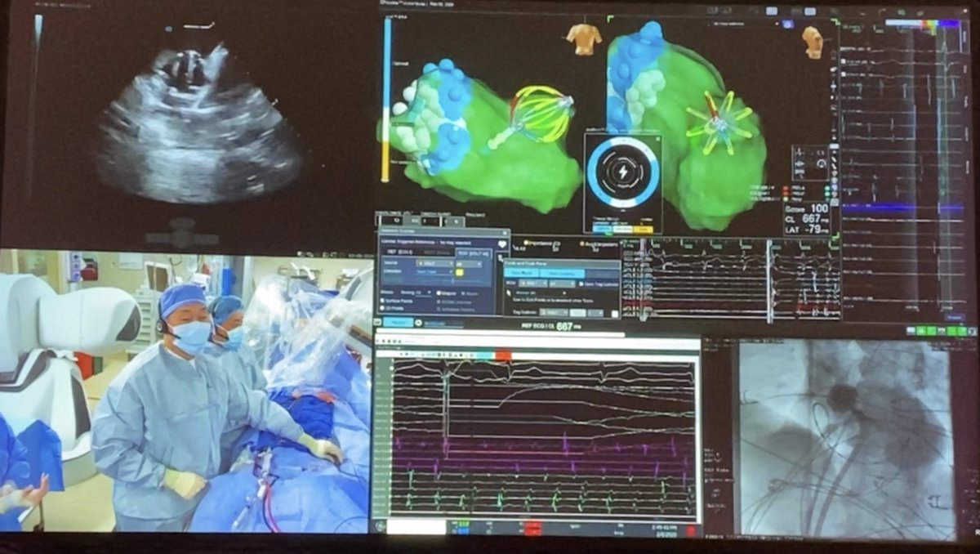The width and height of the screenshot is (980, 554).
Task: Toggle the second checkbox under the Window radio buttons
Action: (439, 310)
